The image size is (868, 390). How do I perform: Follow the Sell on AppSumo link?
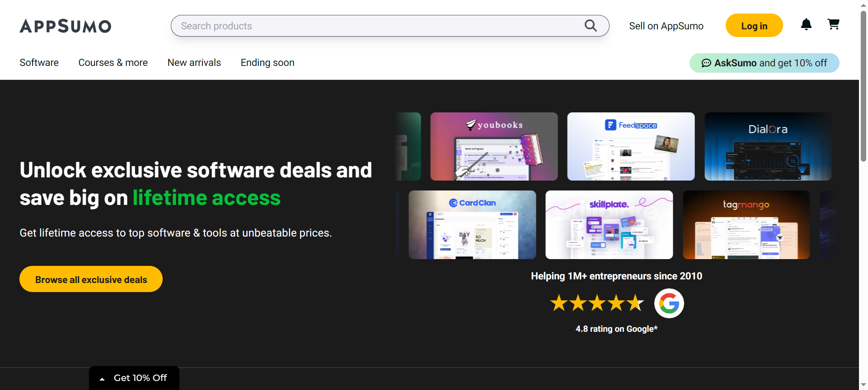tap(666, 26)
